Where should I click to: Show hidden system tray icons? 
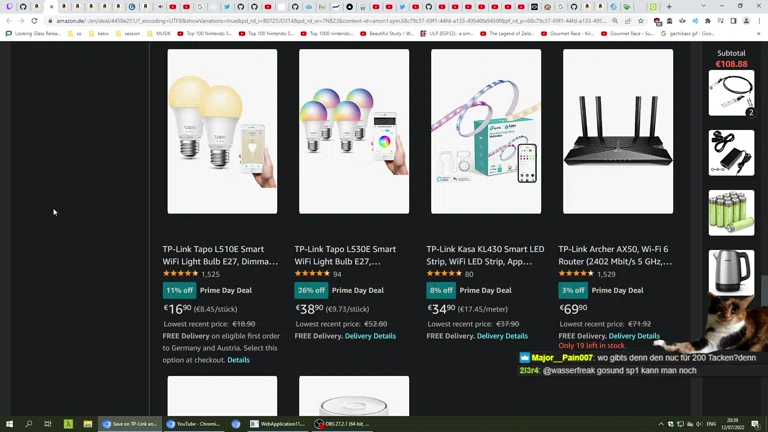[x=661, y=424]
